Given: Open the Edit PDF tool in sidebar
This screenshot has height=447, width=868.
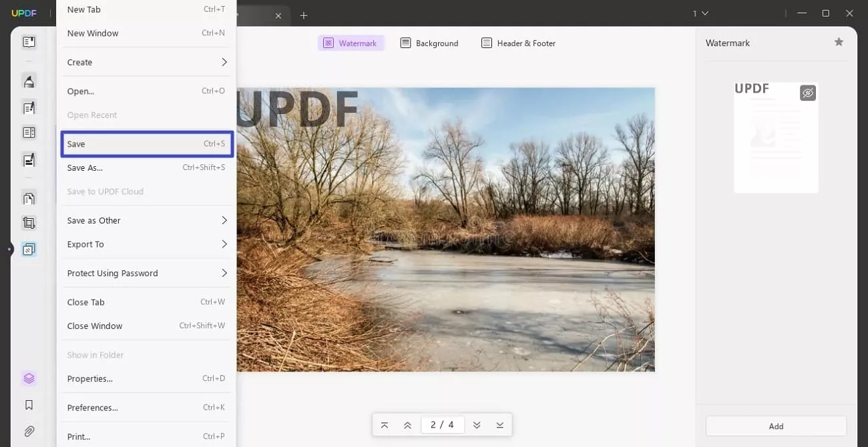Looking at the screenshot, I should click(x=29, y=107).
